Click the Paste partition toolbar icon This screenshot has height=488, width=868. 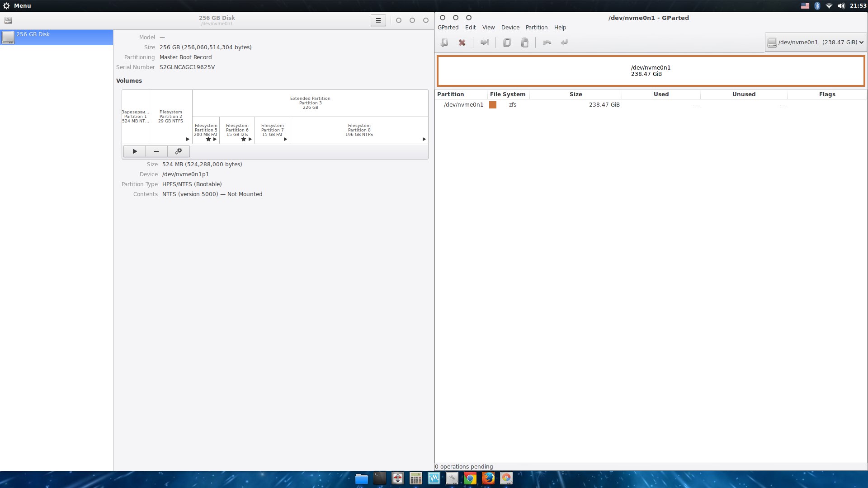(524, 42)
